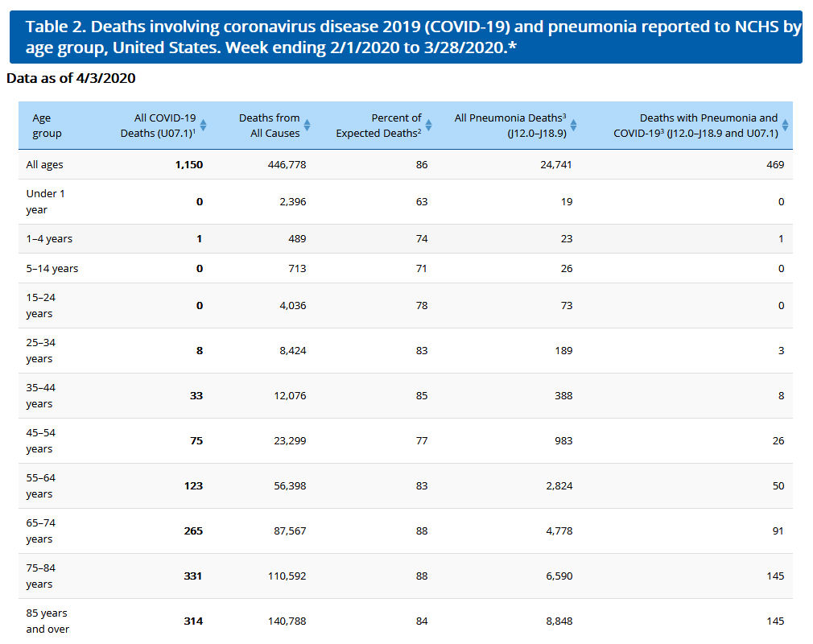
Task: Click the 'Data as of 4/3/2020' text
Action: point(71,79)
